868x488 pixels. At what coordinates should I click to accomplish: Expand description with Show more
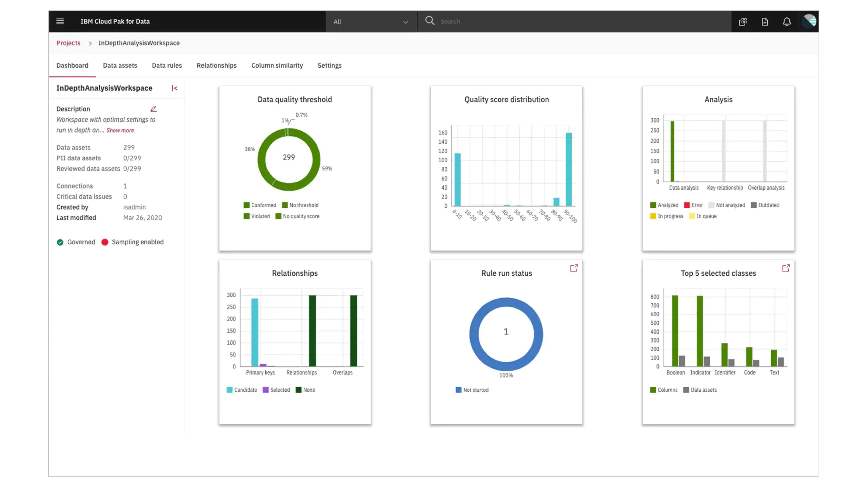pos(120,130)
